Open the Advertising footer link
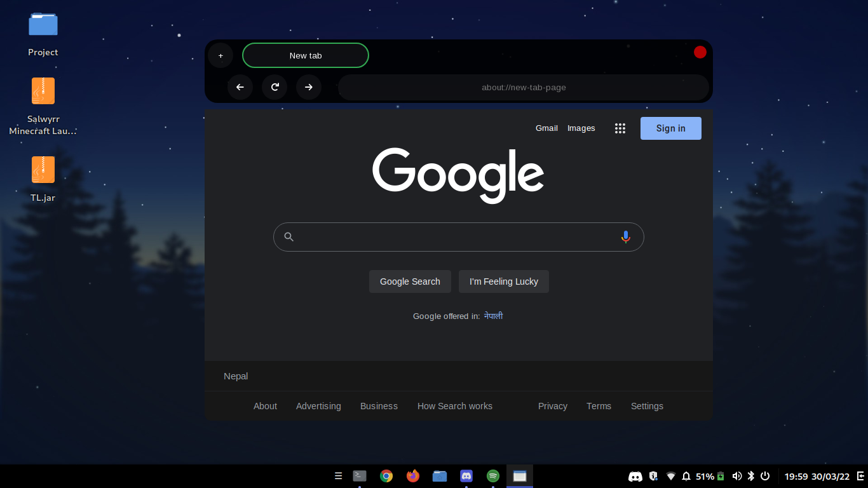 tap(318, 406)
